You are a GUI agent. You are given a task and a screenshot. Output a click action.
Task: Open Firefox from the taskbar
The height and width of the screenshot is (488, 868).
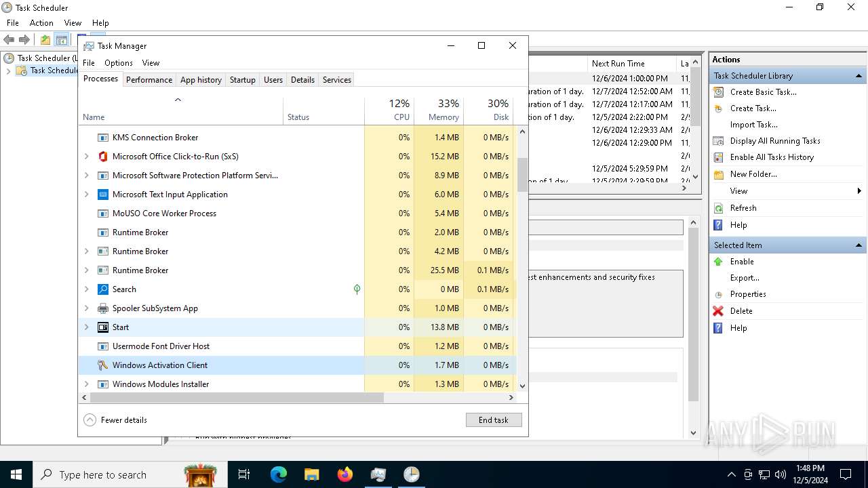pyautogui.click(x=345, y=474)
